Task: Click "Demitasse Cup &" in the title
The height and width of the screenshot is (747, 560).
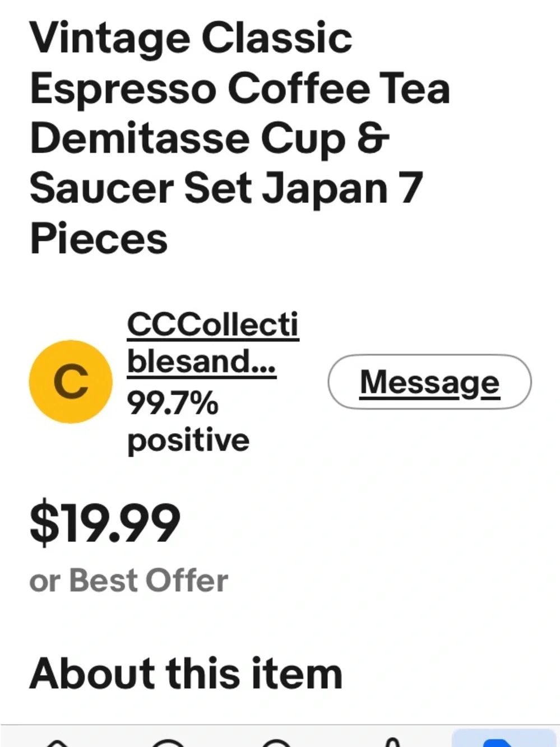Action: [210, 139]
